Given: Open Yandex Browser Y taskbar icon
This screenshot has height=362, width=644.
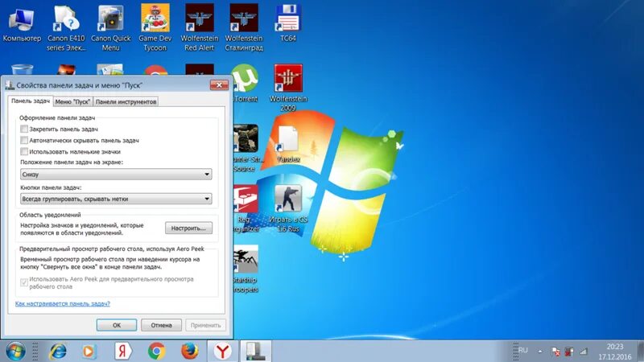Looking at the screenshot, I should pyautogui.click(x=222, y=352).
